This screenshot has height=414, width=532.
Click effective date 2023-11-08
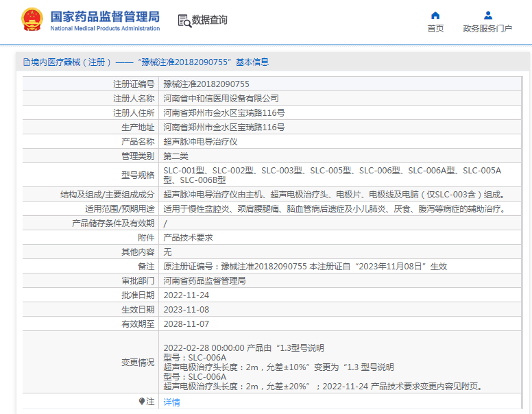point(186,310)
